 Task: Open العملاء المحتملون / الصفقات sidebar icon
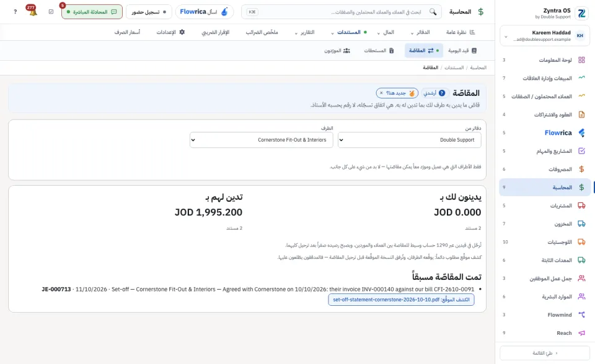coord(581,97)
